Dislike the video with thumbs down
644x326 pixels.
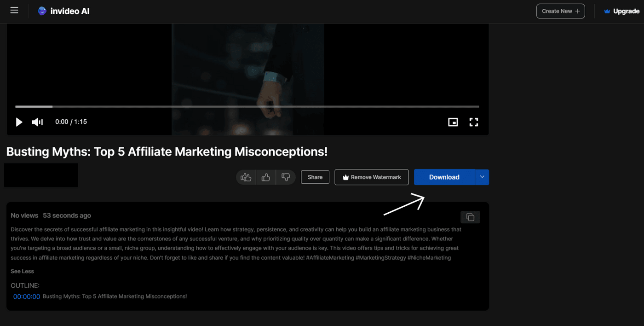(286, 177)
